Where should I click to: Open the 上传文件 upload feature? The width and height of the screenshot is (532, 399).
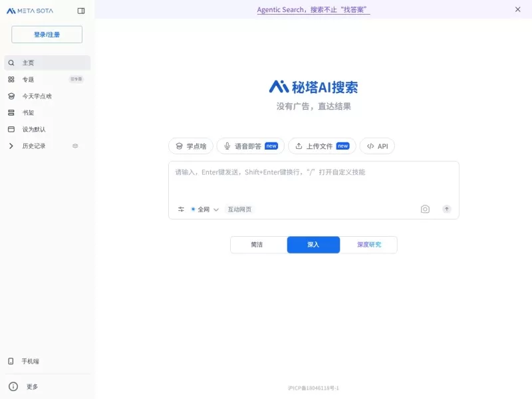point(300,146)
